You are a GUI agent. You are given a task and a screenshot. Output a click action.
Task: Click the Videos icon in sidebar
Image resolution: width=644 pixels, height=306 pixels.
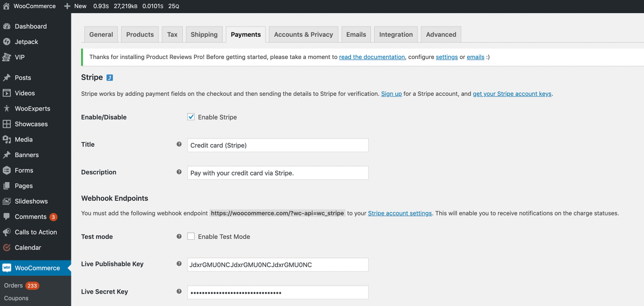click(6, 93)
